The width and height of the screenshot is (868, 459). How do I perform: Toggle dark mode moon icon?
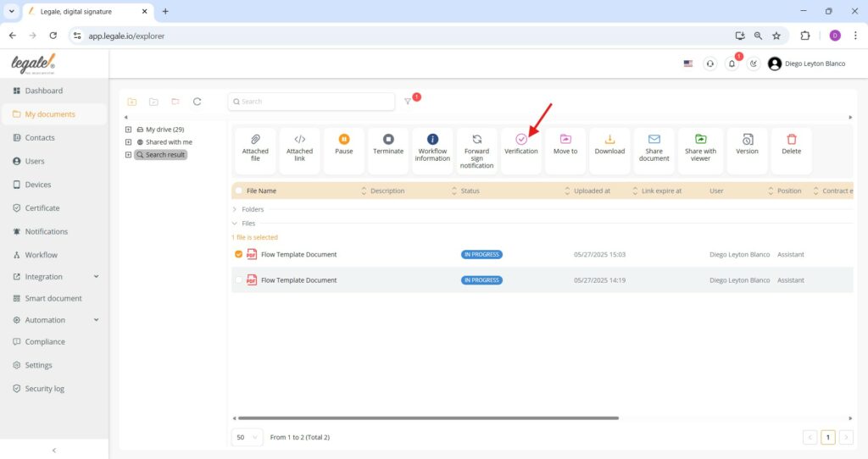[754, 64]
